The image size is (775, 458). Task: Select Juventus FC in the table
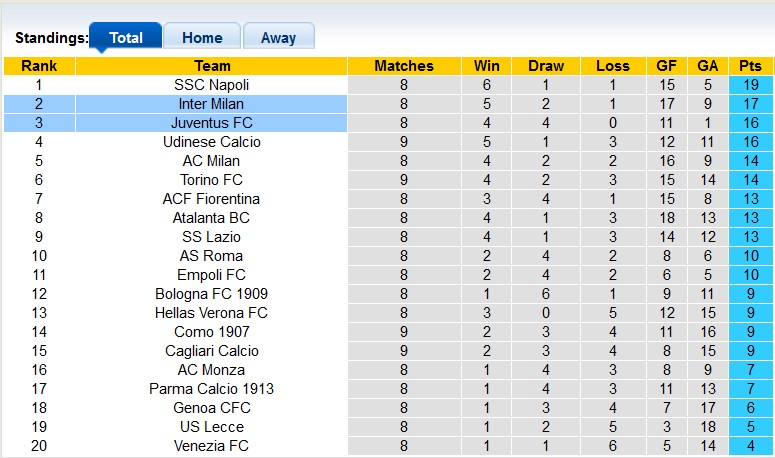tap(211, 123)
